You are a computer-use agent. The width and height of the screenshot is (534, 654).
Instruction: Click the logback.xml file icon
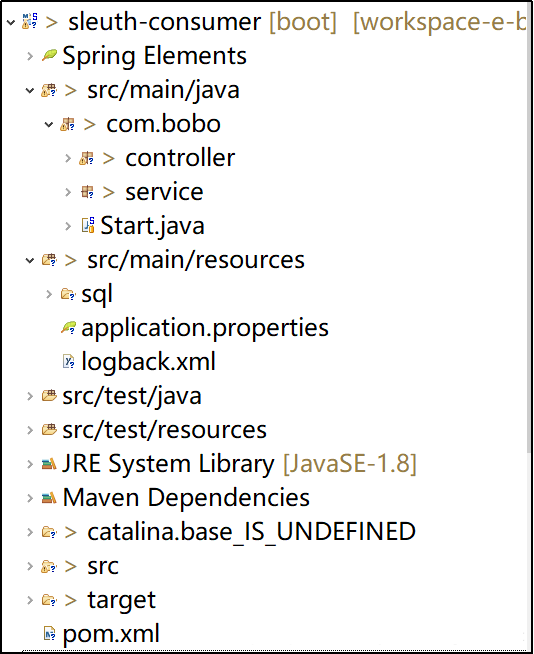click(68, 362)
